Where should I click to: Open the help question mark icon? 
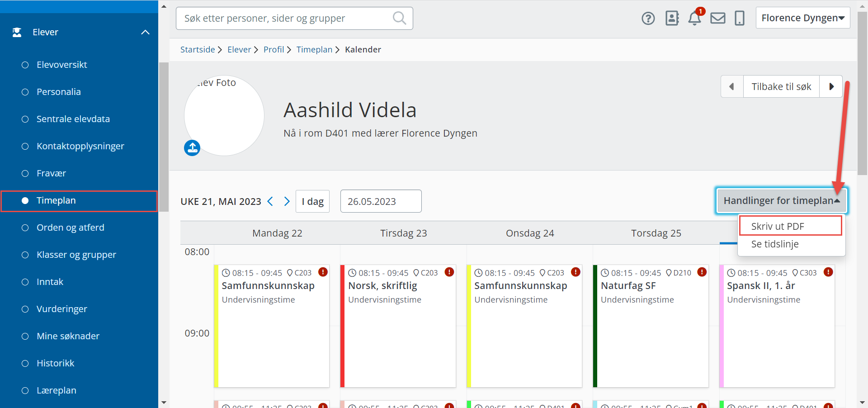pyautogui.click(x=648, y=19)
